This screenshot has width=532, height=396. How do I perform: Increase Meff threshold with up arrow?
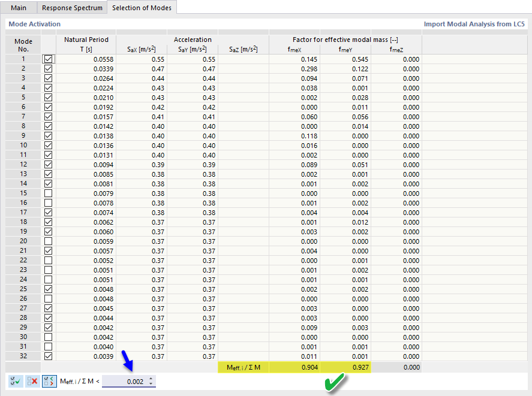151,378
